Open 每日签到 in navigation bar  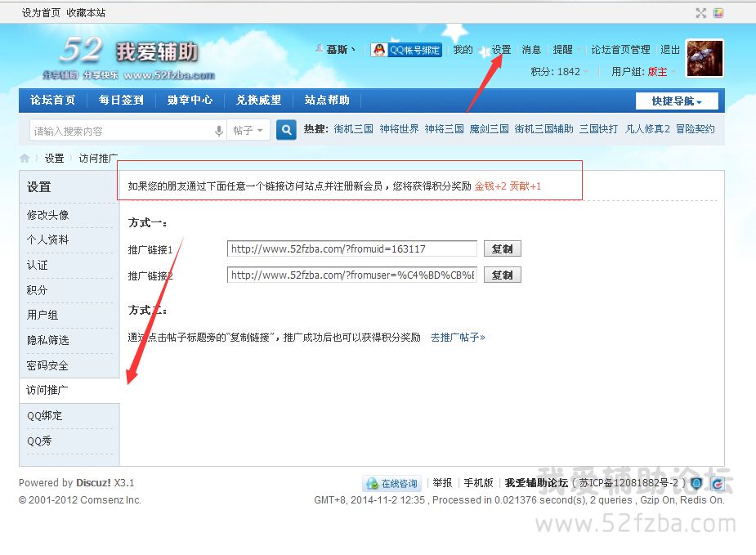(121, 100)
